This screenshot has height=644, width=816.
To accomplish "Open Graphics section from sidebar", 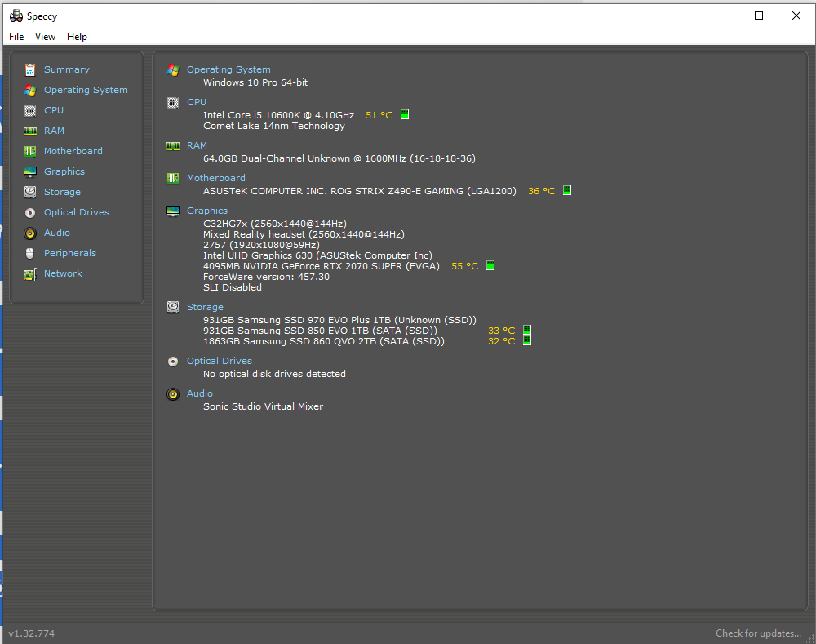I will tap(64, 171).
